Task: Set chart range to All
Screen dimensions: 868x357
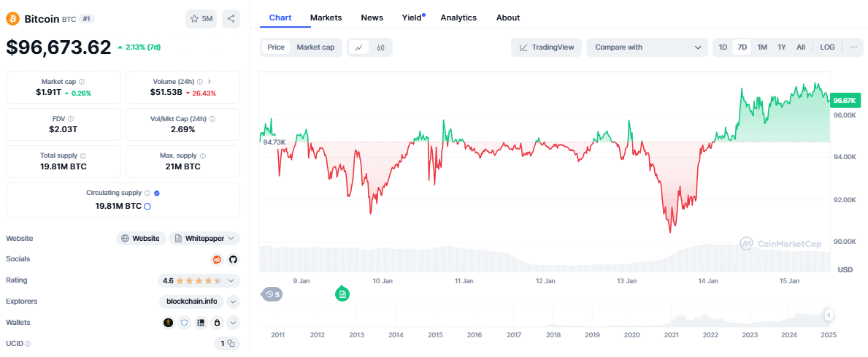Action: [x=800, y=47]
